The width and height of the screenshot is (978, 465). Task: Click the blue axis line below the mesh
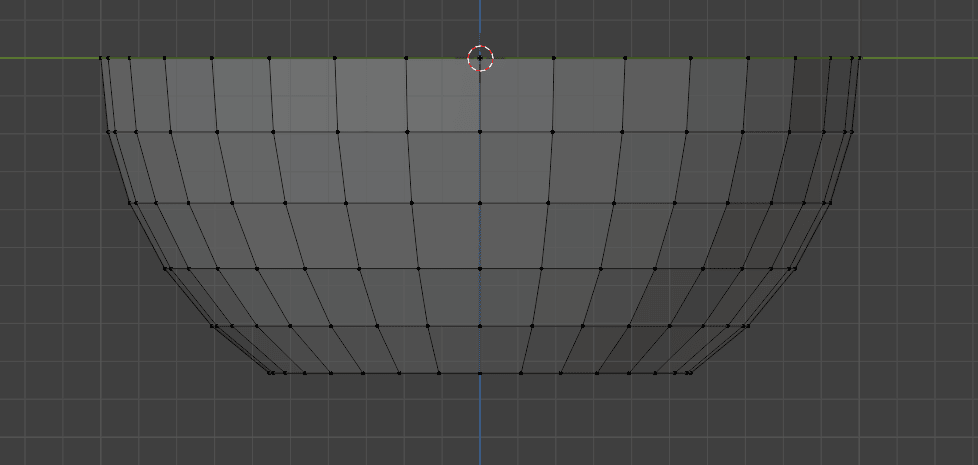pos(480,420)
